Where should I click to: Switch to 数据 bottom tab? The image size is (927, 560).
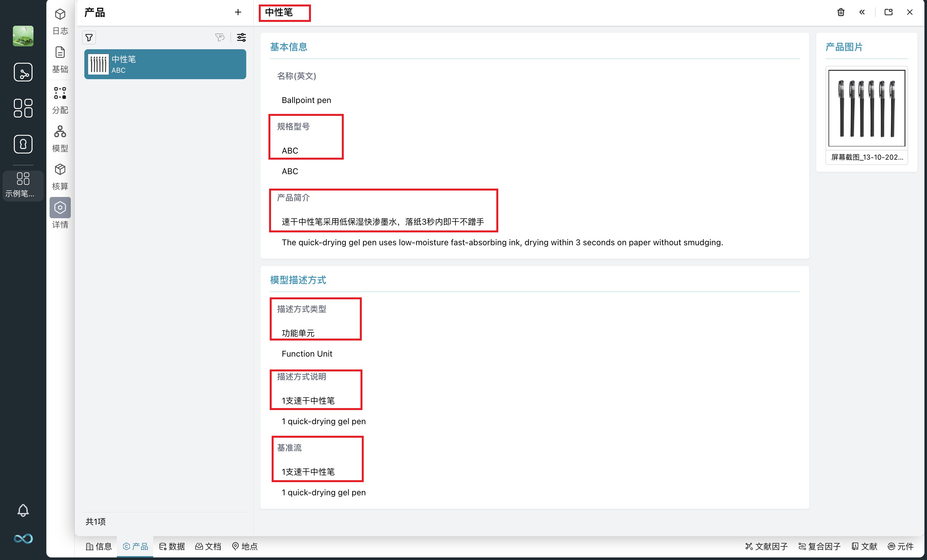click(x=172, y=546)
